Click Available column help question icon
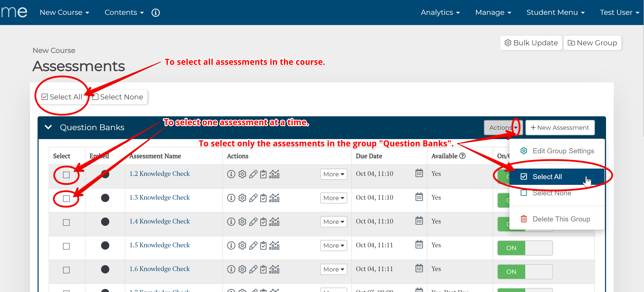This screenshot has height=292, width=644. (x=462, y=156)
